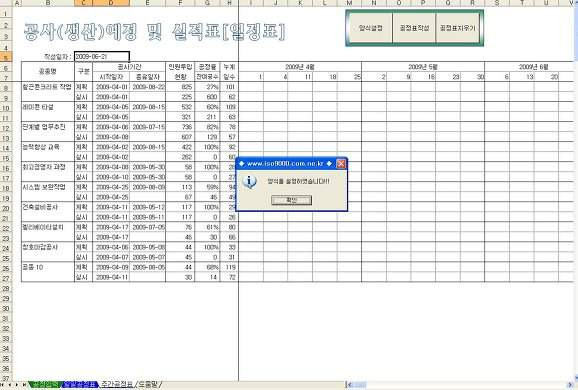Image resolution: width=578 pixels, height=390 pixels.
Task: Select the 736 manpower cell
Action: click(180, 127)
